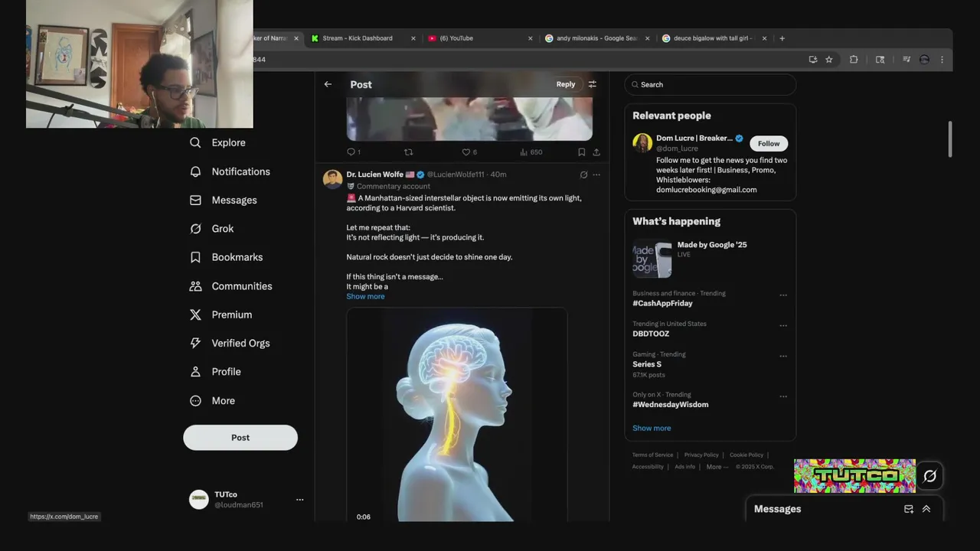Open the Terms of Service link

(652, 455)
